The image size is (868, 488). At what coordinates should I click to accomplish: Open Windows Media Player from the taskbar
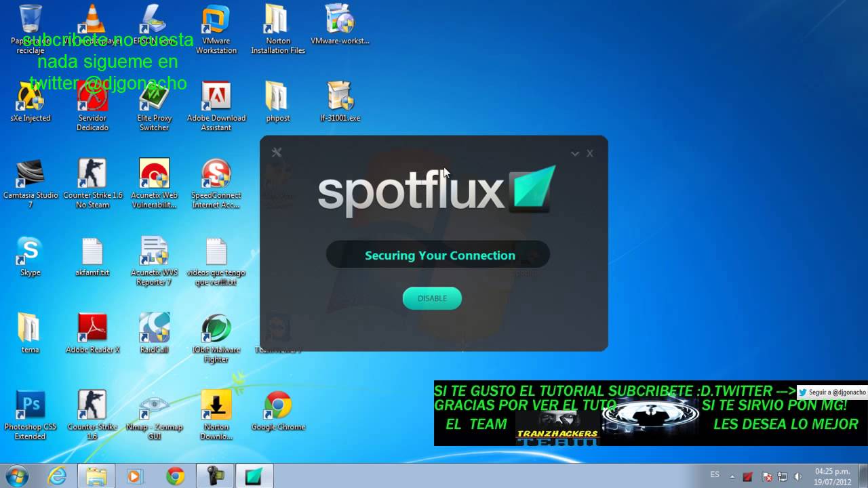pyautogui.click(x=134, y=476)
